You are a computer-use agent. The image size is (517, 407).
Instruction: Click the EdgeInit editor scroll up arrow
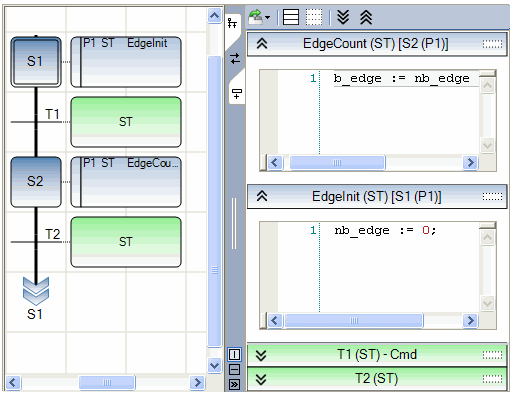[487, 237]
